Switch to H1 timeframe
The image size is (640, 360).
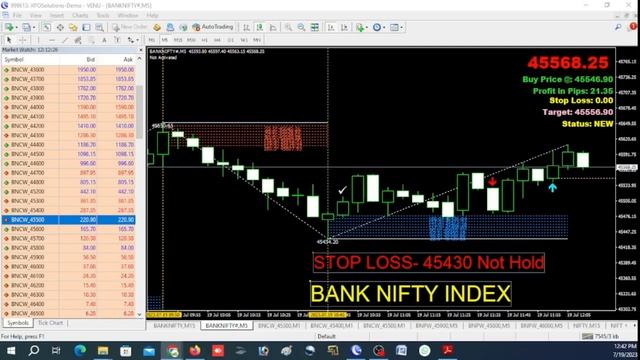[x=204, y=40]
